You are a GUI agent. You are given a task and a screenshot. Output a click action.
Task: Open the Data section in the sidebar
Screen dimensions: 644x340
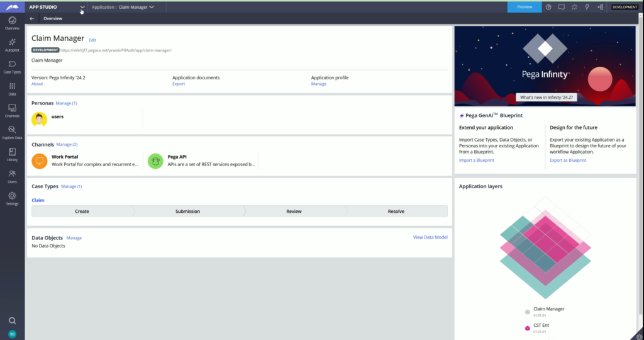[x=13, y=89]
